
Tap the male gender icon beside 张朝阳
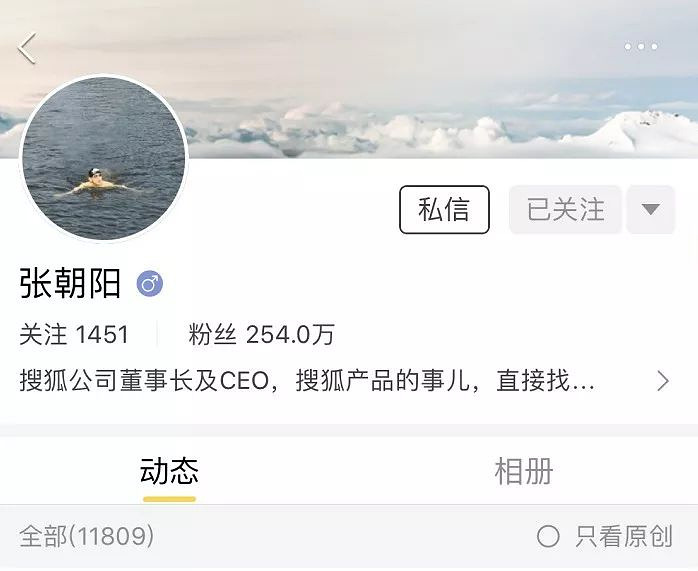coord(150,283)
